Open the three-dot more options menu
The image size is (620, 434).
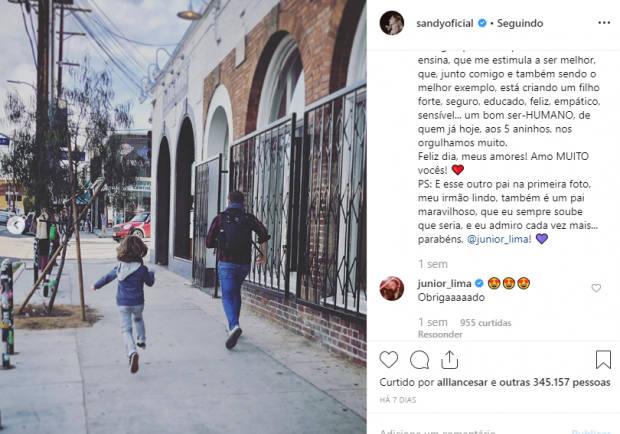(604, 23)
